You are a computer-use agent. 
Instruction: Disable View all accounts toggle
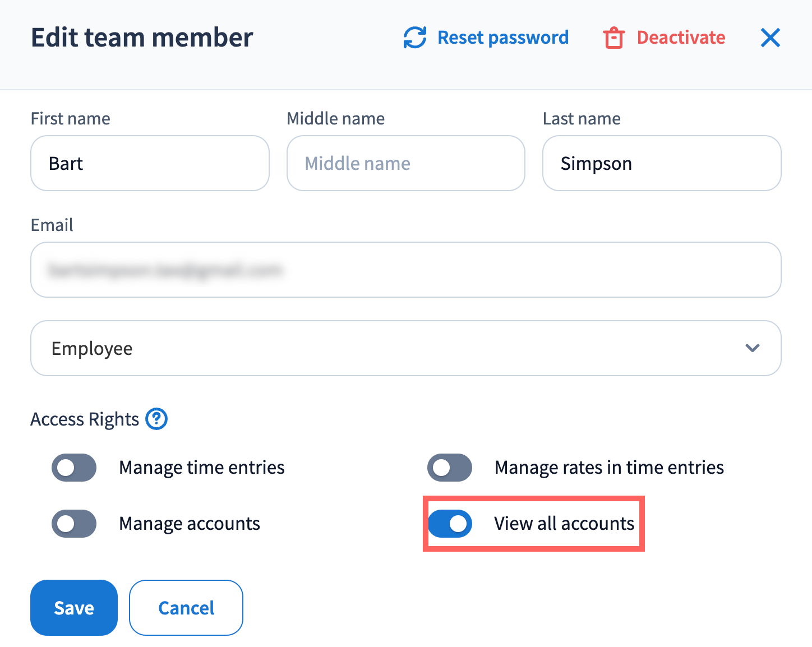point(450,524)
